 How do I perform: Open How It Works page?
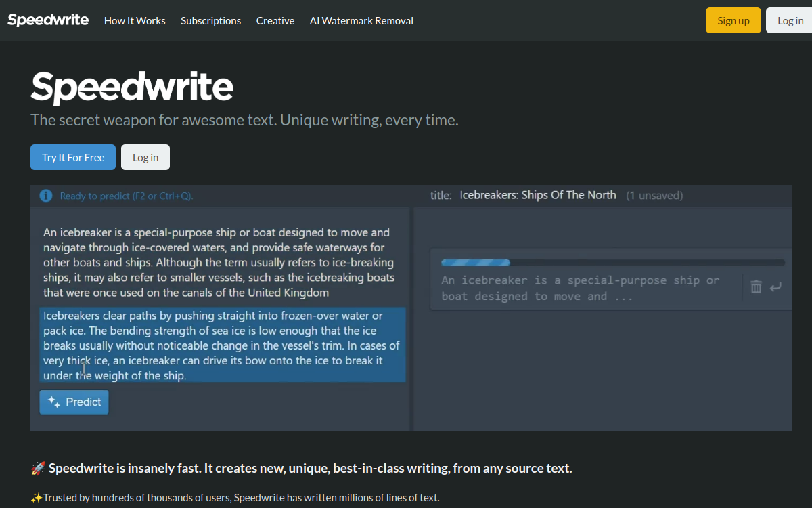click(135, 20)
